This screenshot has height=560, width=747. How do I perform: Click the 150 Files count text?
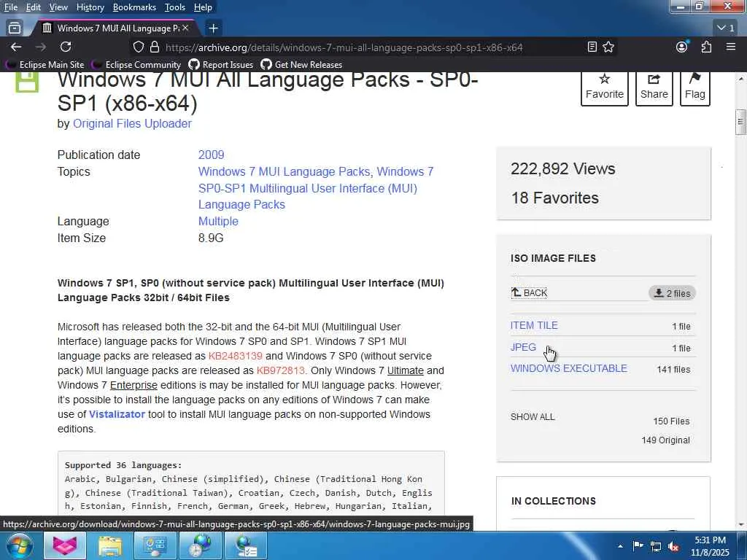pyautogui.click(x=671, y=421)
